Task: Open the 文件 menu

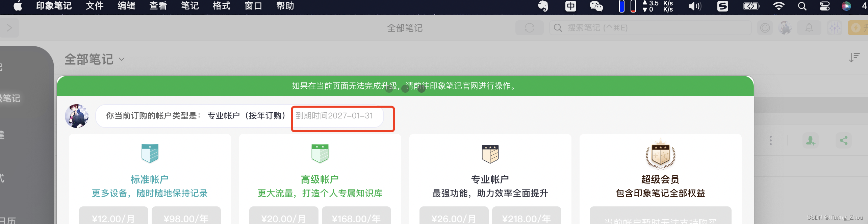Action: click(x=95, y=6)
